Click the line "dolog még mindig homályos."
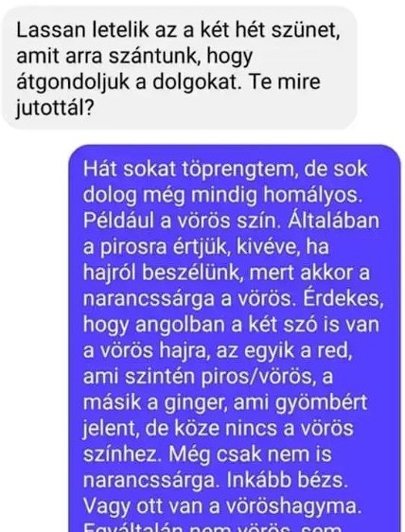405x532 pixels. pyautogui.click(x=223, y=195)
